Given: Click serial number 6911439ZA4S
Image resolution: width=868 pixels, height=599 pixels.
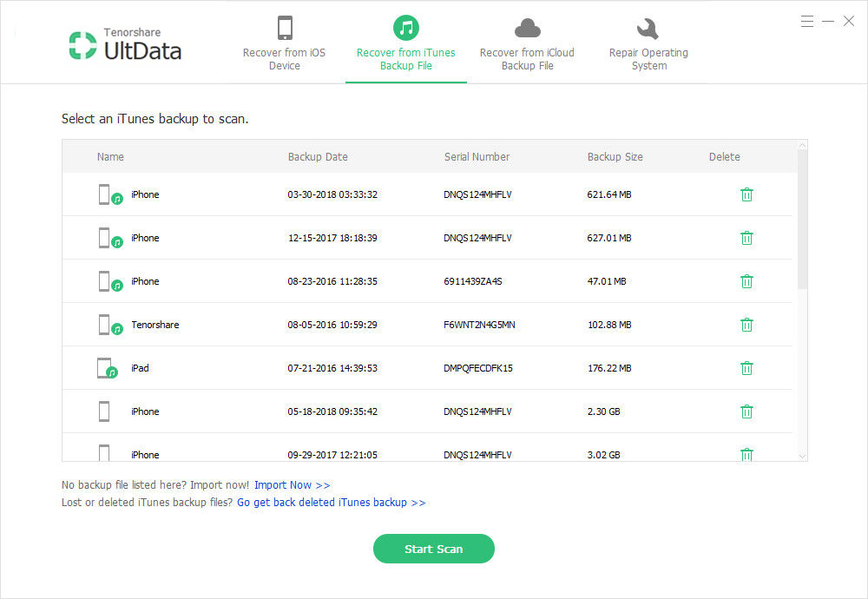Looking at the screenshot, I should pyautogui.click(x=473, y=281).
